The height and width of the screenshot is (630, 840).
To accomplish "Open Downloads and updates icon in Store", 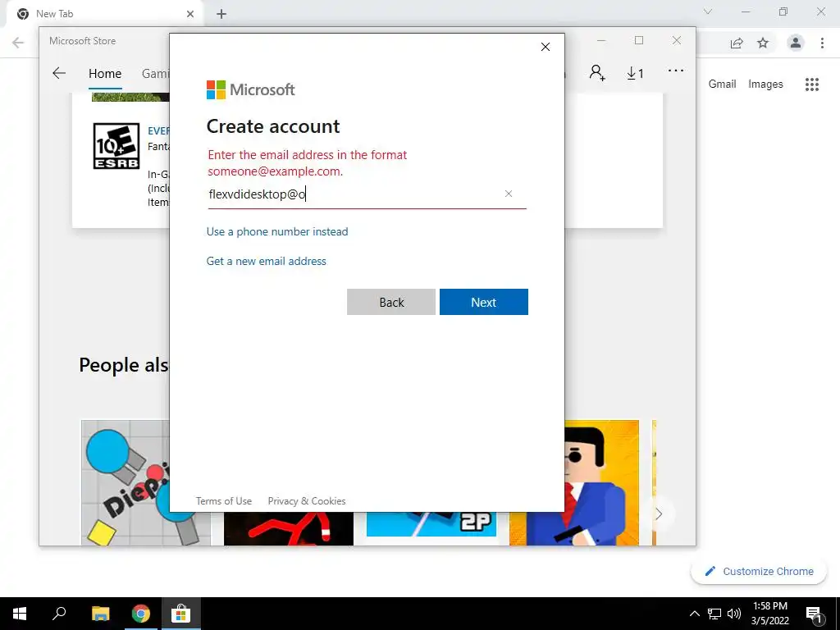I will pos(636,73).
